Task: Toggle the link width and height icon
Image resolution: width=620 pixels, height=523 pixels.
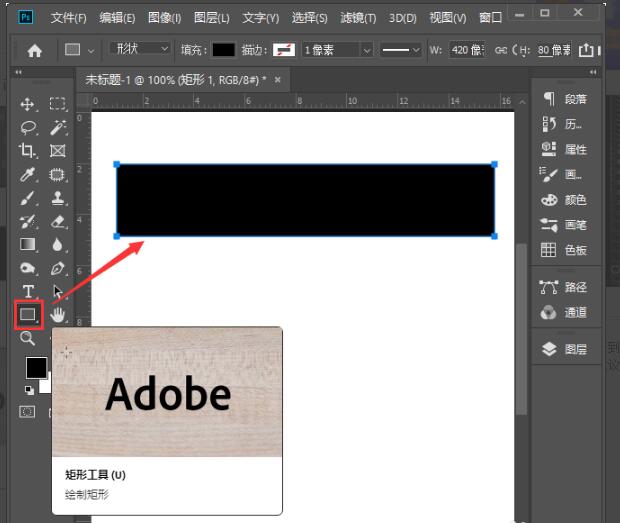Action: point(501,50)
